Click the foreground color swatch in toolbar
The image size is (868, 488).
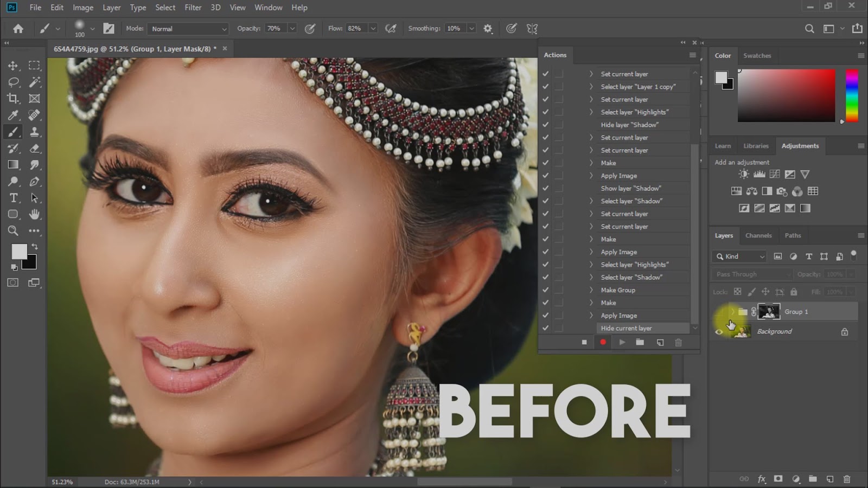click(x=19, y=252)
